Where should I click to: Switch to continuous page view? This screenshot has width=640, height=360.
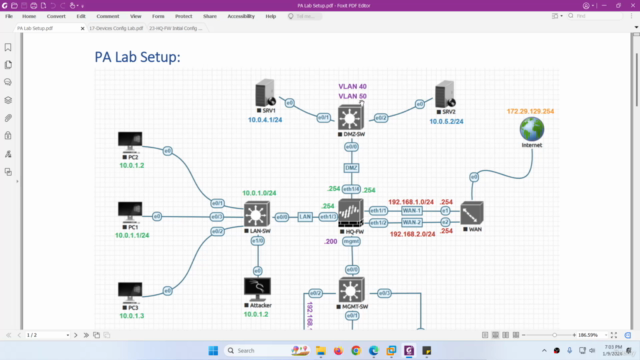495,335
